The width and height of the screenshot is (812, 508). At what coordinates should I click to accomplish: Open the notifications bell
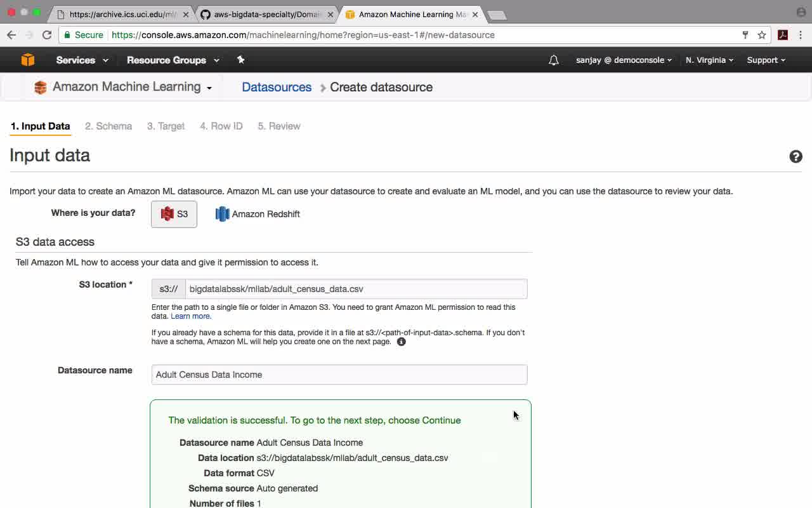554,60
